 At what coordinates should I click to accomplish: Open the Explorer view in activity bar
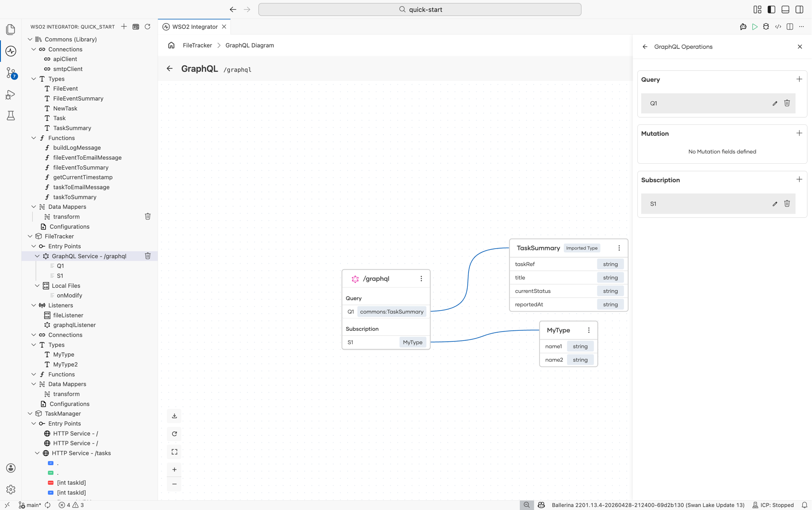[x=11, y=29]
